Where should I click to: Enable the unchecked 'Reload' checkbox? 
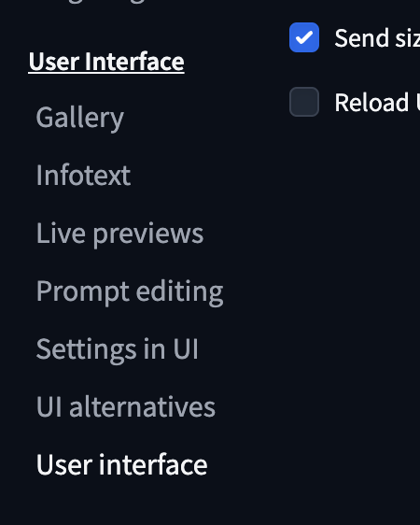[304, 102]
